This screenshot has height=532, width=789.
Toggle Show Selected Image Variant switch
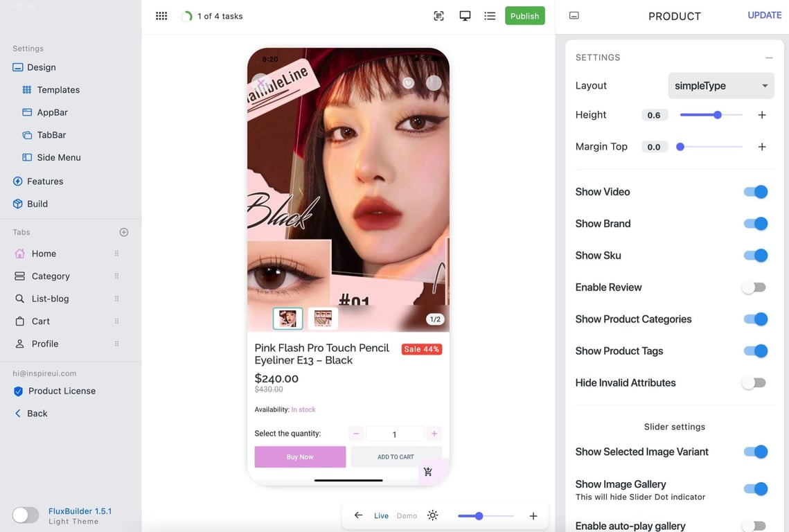click(756, 452)
